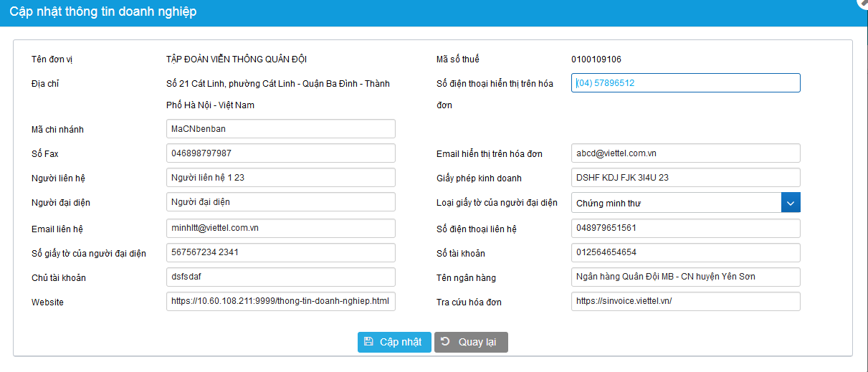Screen dimensions: 868x372
Task: Click the Số tài khoản field
Action: click(x=685, y=252)
